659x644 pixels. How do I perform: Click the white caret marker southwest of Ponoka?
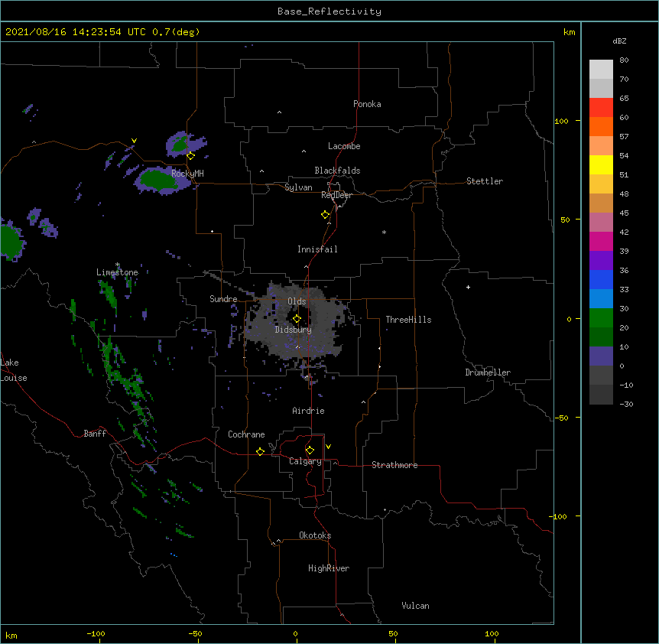pyautogui.click(x=280, y=112)
